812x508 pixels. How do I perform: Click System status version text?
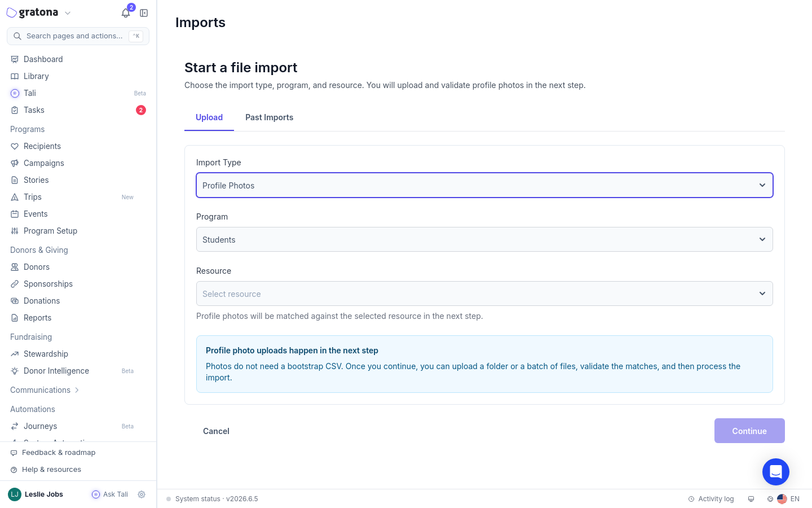click(217, 499)
